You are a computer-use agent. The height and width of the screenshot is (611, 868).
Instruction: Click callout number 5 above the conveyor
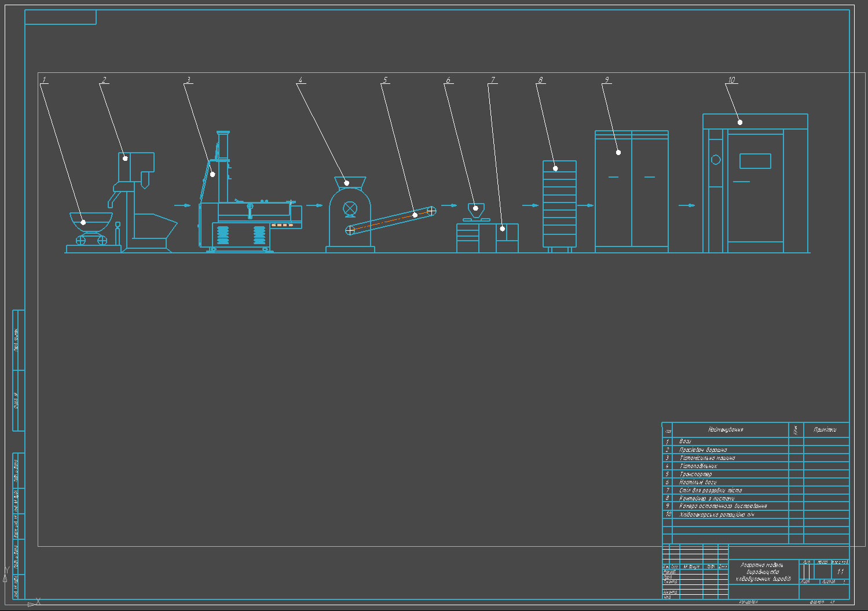tap(385, 80)
